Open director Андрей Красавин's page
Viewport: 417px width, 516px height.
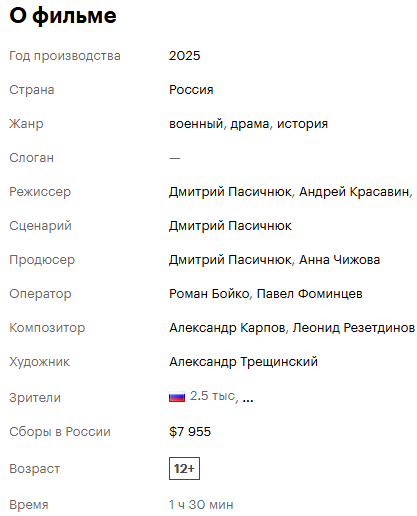pyautogui.click(x=354, y=192)
